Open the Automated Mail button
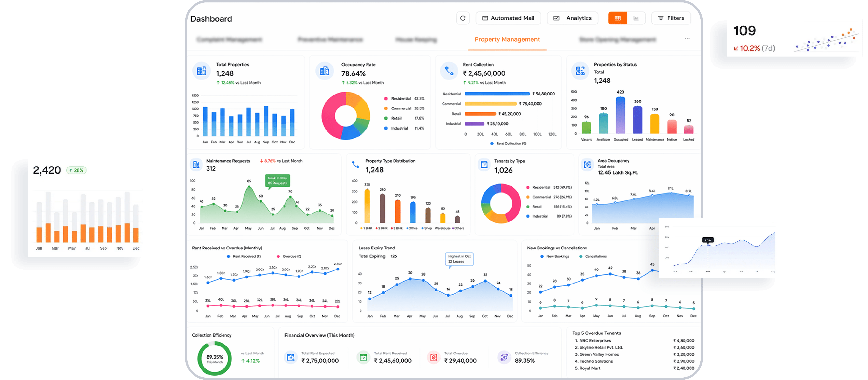The image size is (868, 380). pos(508,18)
